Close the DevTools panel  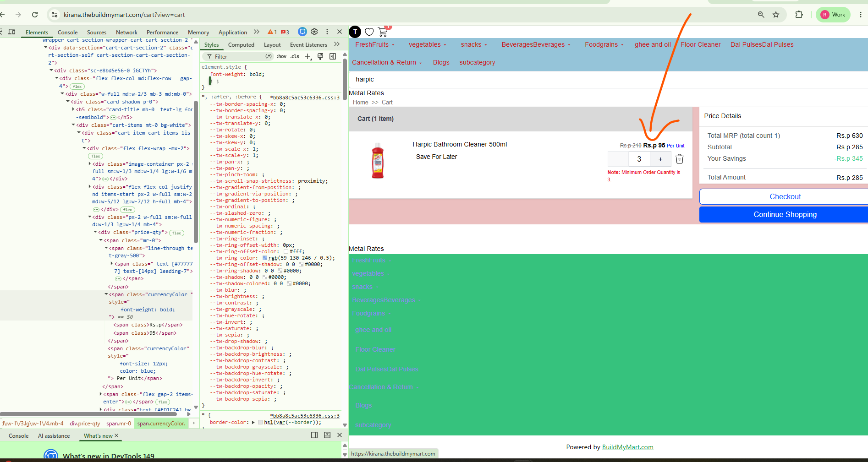click(x=340, y=32)
